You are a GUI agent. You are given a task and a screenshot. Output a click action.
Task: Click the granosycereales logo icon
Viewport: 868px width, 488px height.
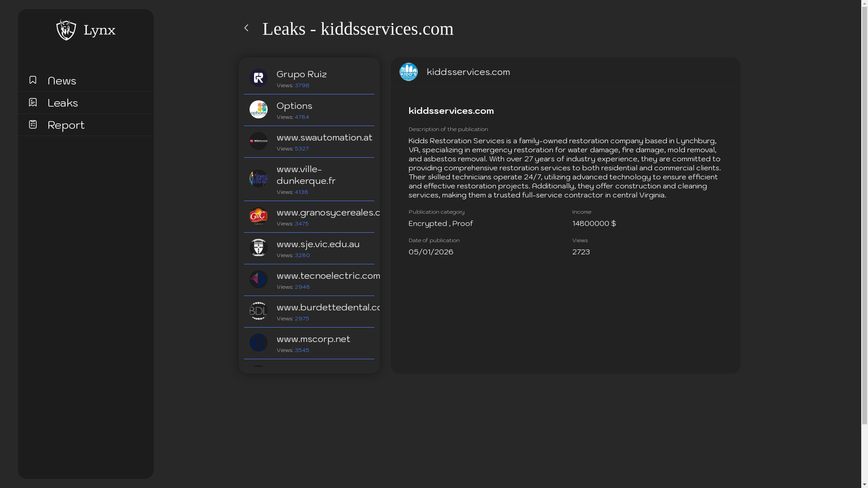pyautogui.click(x=259, y=216)
